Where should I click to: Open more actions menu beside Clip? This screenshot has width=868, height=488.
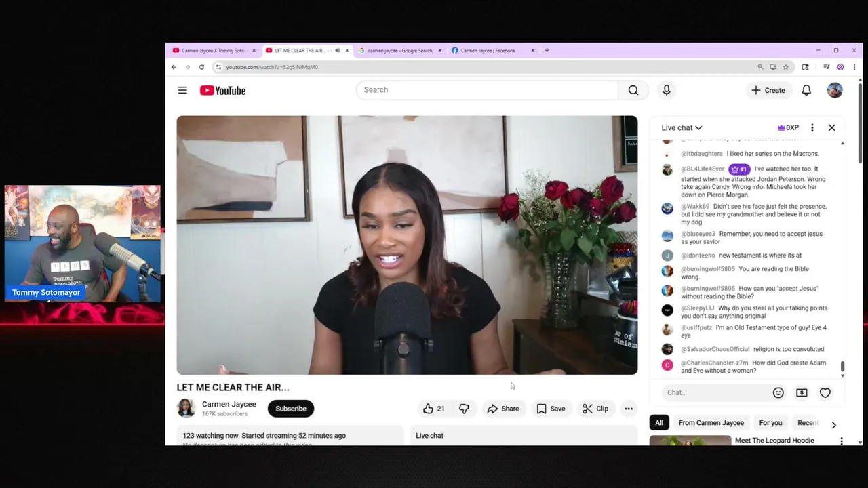point(629,409)
